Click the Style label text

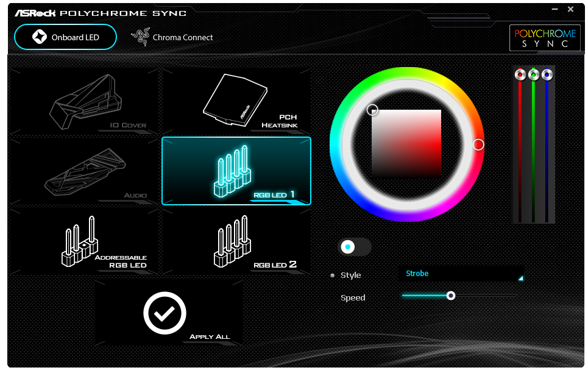point(350,275)
